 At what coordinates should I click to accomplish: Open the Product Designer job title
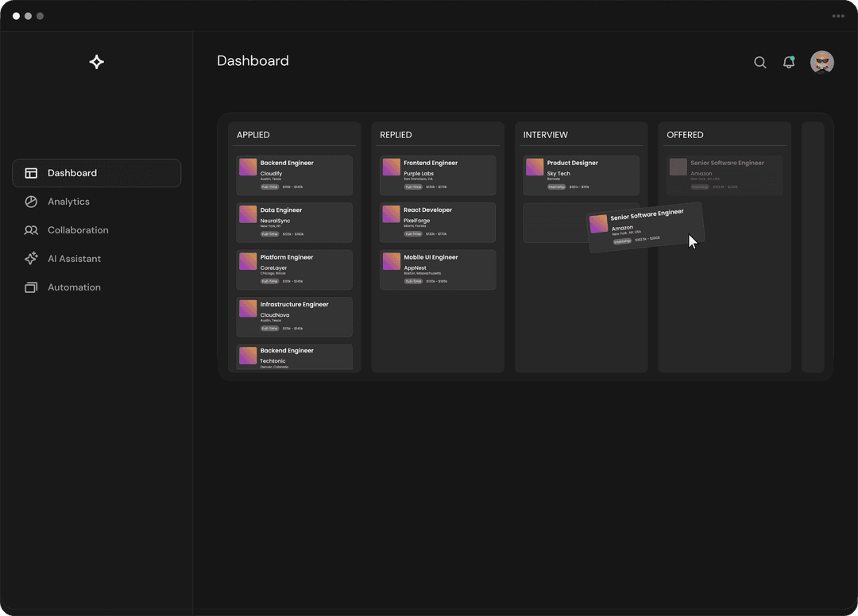(572, 163)
